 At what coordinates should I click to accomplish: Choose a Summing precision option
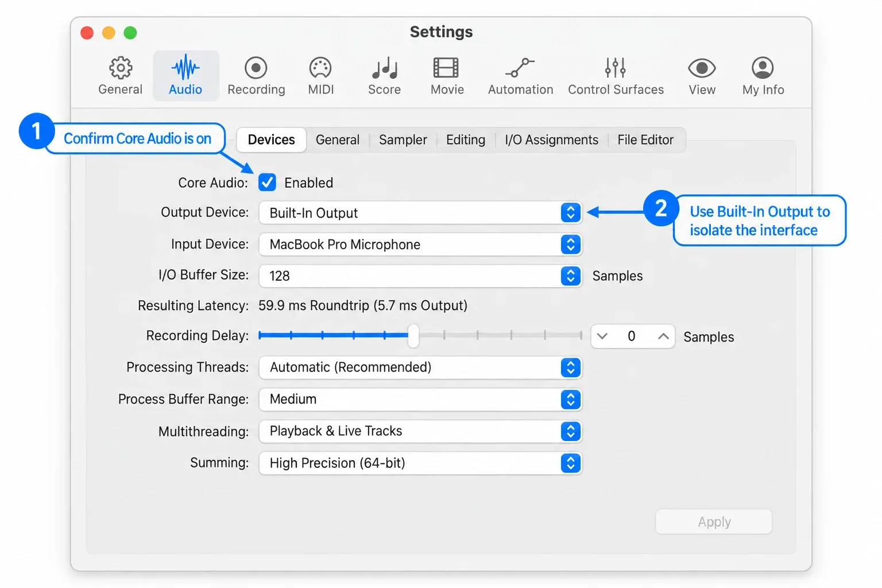tap(420, 463)
